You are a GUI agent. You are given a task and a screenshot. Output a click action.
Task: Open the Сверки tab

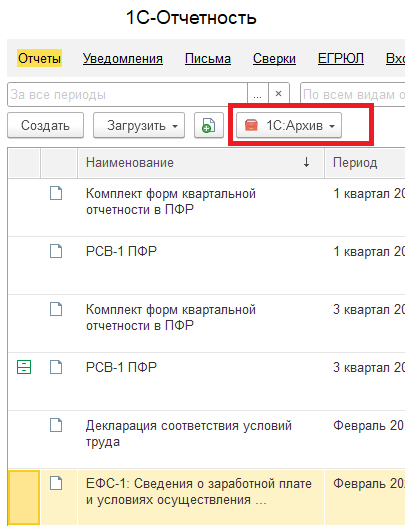click(274, 58)
